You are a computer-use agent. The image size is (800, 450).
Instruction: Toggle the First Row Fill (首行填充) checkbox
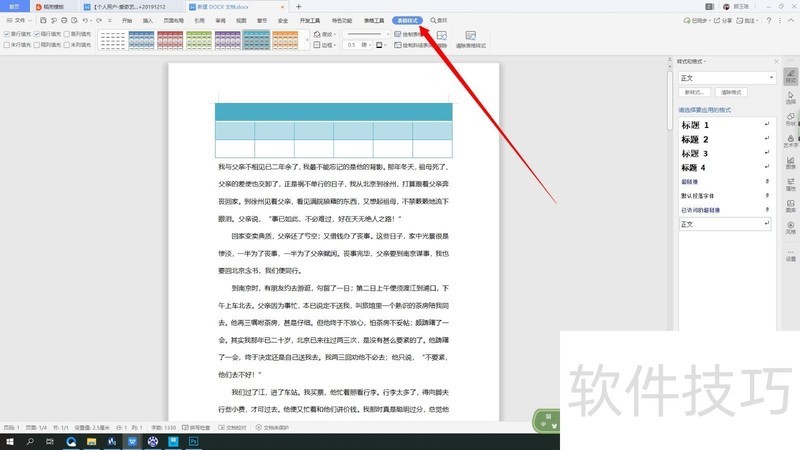(x=7, y=34)
